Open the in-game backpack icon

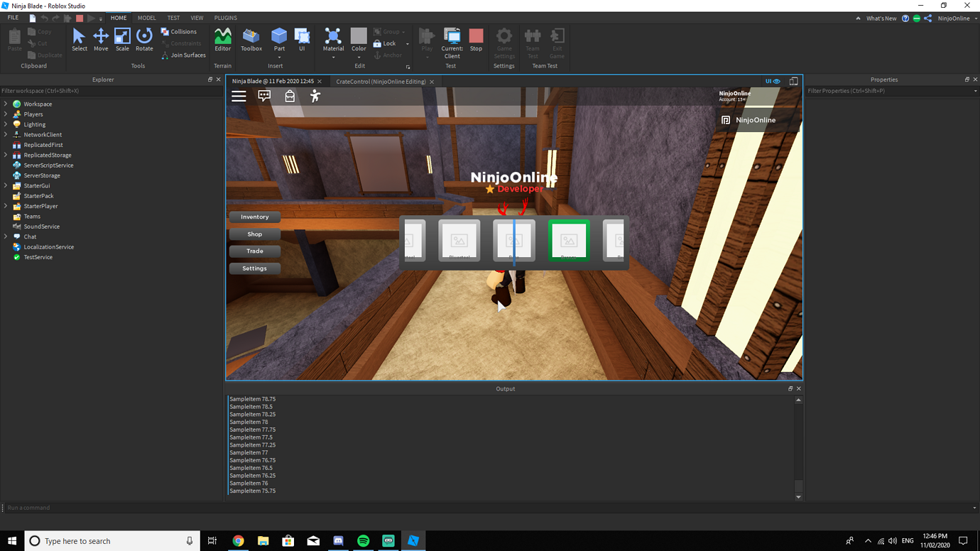coord(290,96)
